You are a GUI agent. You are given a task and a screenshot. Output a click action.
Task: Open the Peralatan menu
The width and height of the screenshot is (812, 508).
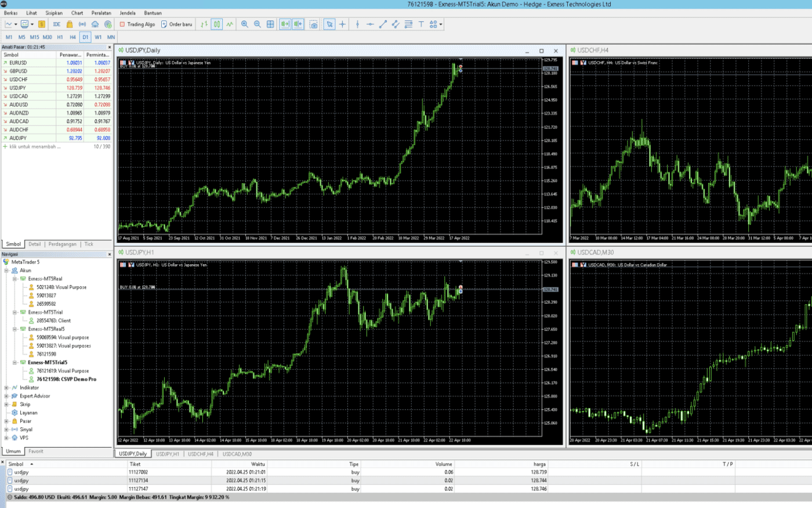[x=101, y=13]
